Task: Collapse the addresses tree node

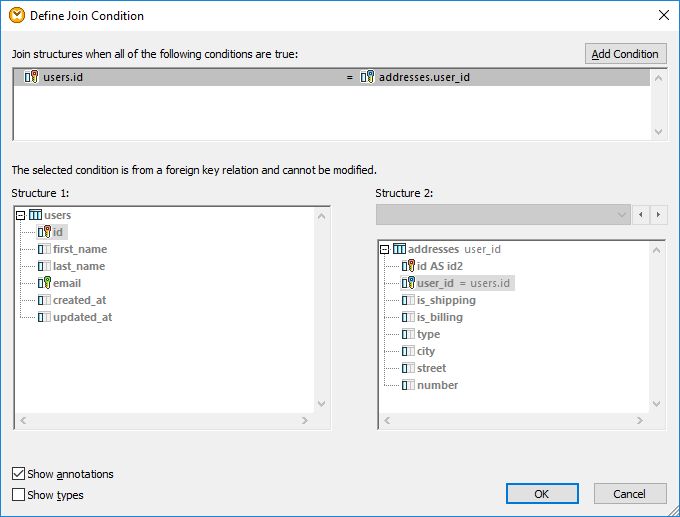Action: [x=385, y=249]
